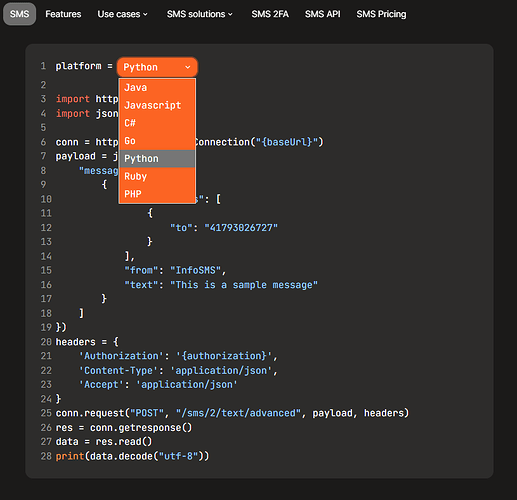Screen dimensions: 517x500
Task: Click the platform dropdown chevron arrow
Action: click(188, 67)
